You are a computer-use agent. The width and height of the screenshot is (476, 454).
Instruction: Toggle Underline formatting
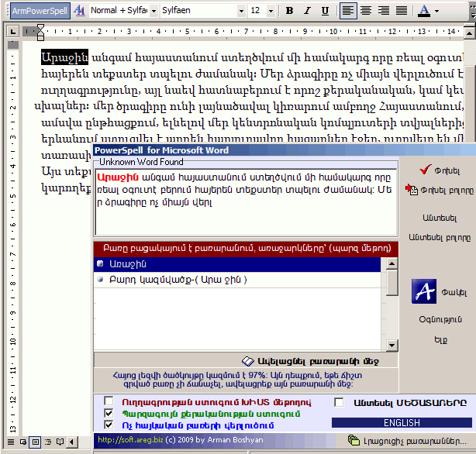pos(325,11)
